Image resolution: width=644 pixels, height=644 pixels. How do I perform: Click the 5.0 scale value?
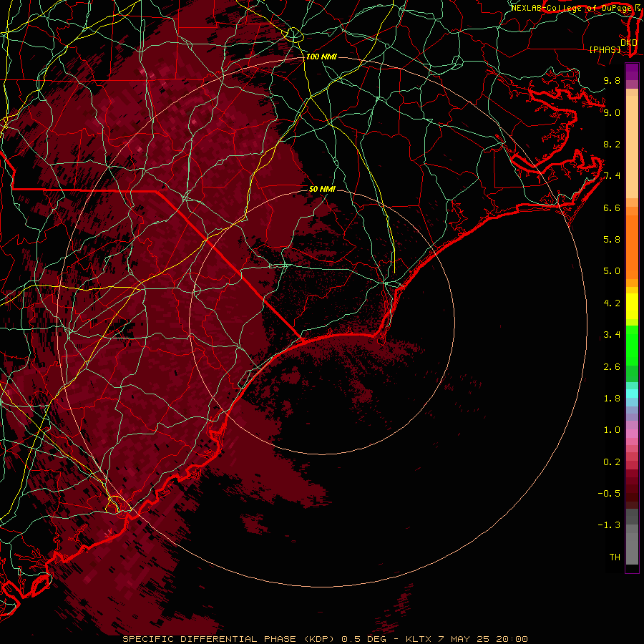tap(612, 271)
